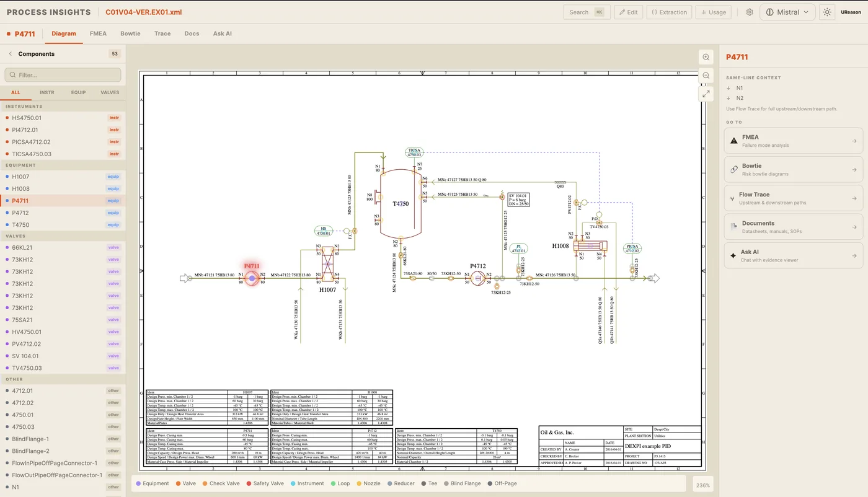868x497 pixels.
Task: Toggle Instrument legend entry
Action: pos(307,483)
